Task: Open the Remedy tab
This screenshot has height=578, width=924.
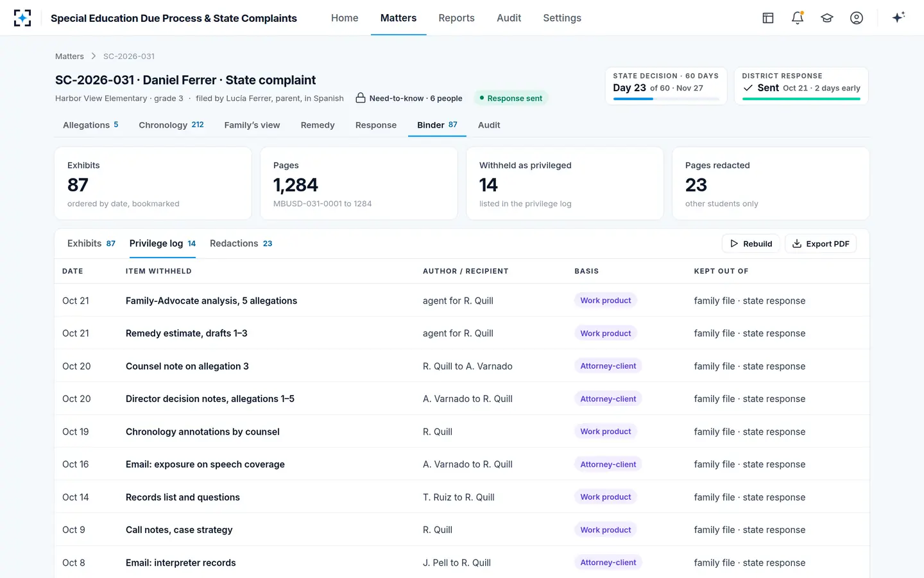Action: click(x=318, y=125)
